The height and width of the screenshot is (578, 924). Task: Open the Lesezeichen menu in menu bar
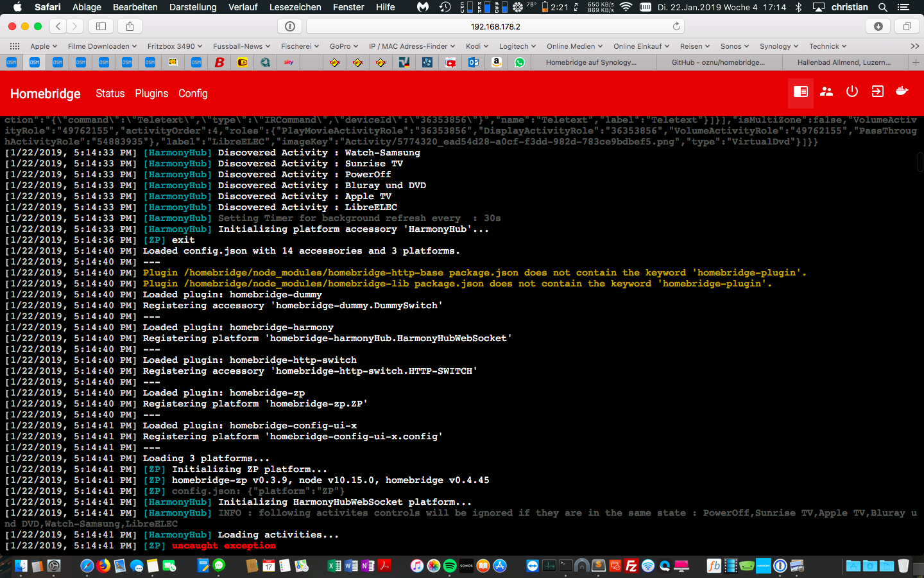[x=295, y=7]
